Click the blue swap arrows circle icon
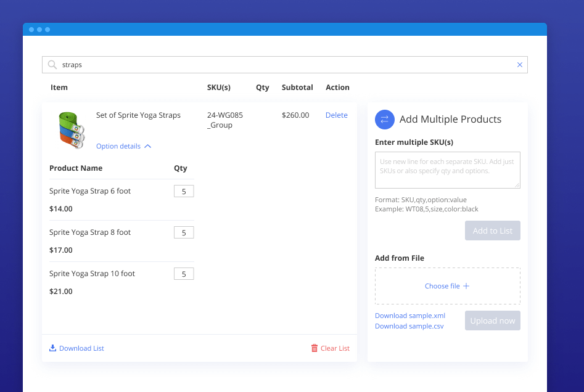Screen dimensions: 584x392 click(x=385, y=120)
